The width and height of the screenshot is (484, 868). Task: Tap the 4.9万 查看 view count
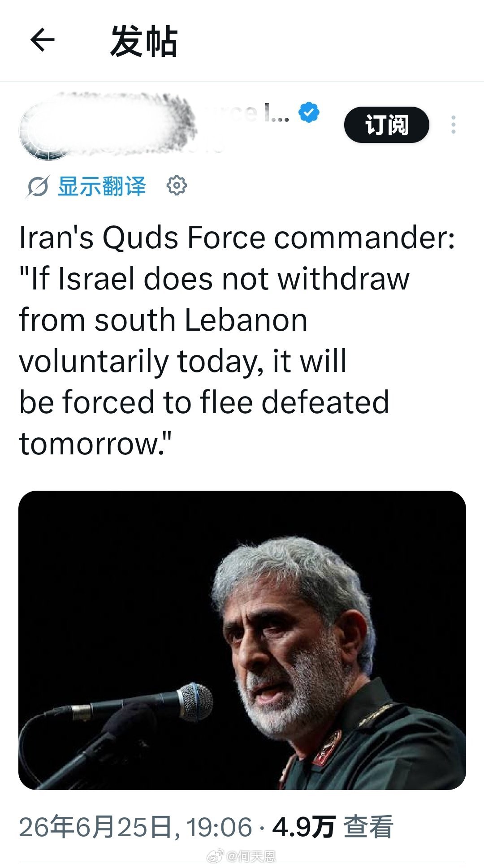(x=333, y=827)
